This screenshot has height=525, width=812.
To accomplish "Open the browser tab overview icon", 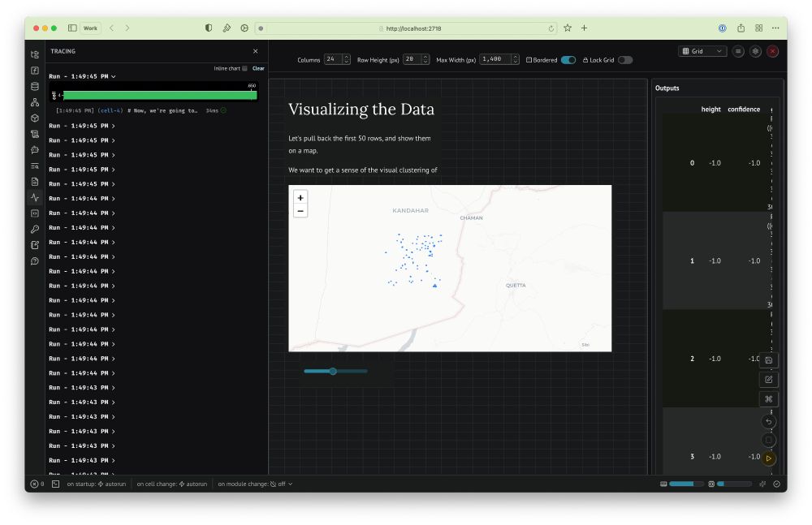I will pos(758,28).
